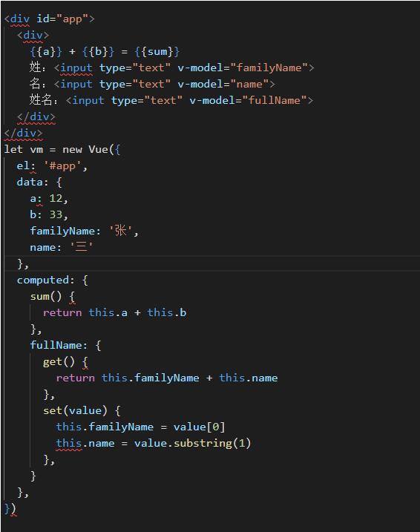The width and height of the screenshot is (420, 532).
Task: Click the fullName: { property
Action: pos(65,345)
